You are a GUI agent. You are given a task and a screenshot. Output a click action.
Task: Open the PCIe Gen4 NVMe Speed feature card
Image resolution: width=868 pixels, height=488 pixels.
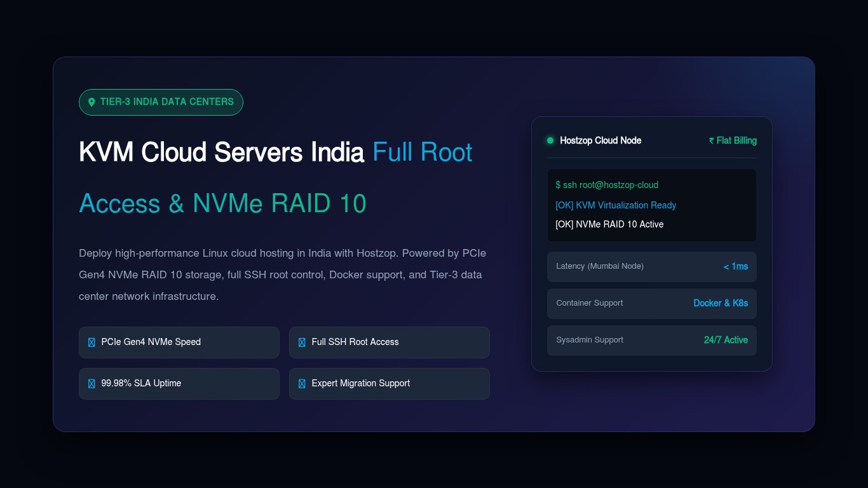(x=179, y=342)
